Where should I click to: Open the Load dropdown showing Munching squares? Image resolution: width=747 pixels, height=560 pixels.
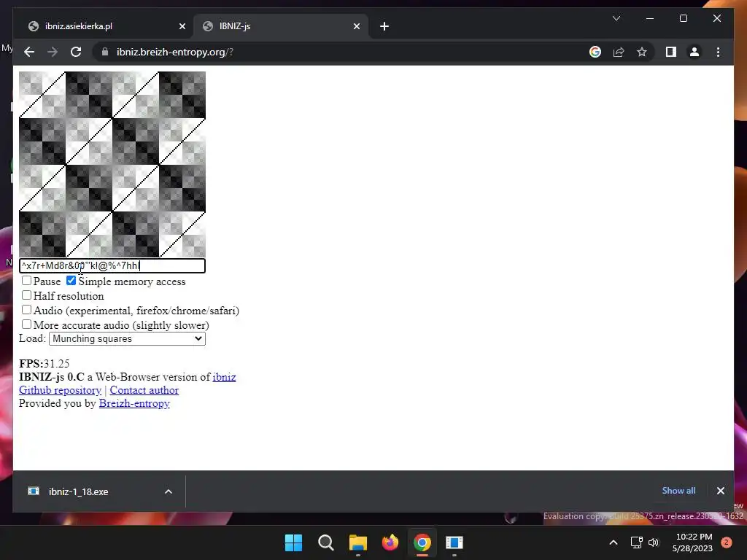[x=127, y=338]
